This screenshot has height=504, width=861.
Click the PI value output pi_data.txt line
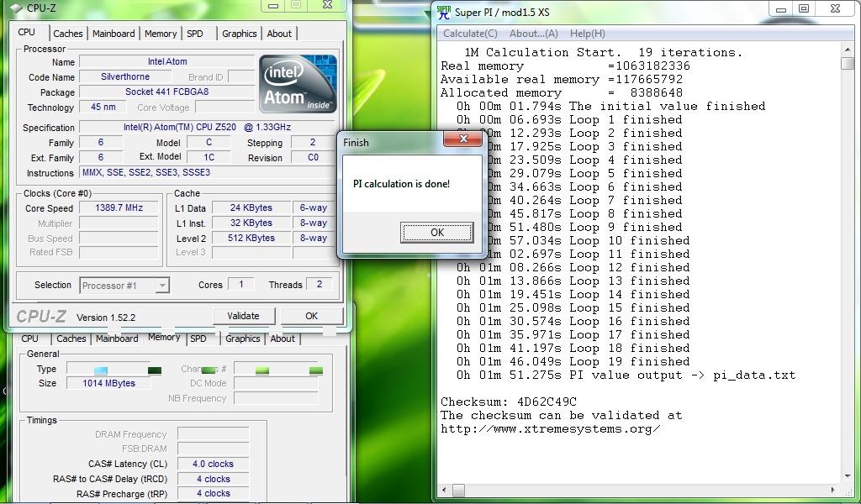(626, 375)
